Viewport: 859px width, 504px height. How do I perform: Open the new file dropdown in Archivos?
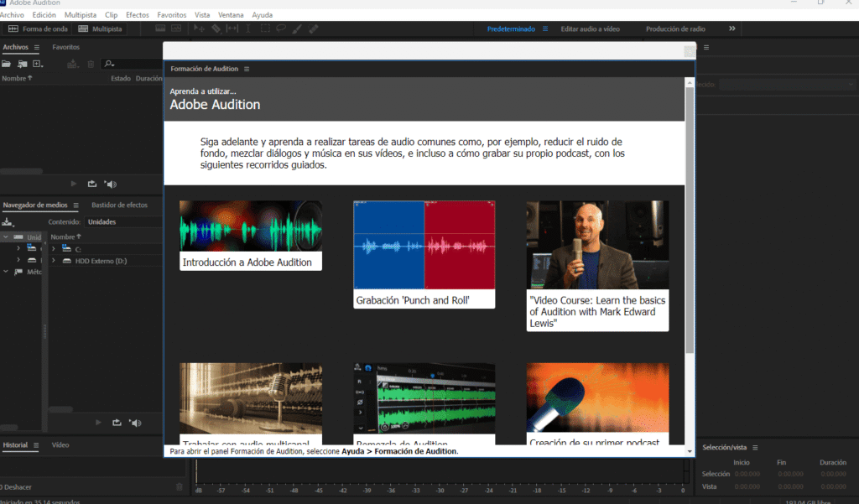(x=38, y=64)
